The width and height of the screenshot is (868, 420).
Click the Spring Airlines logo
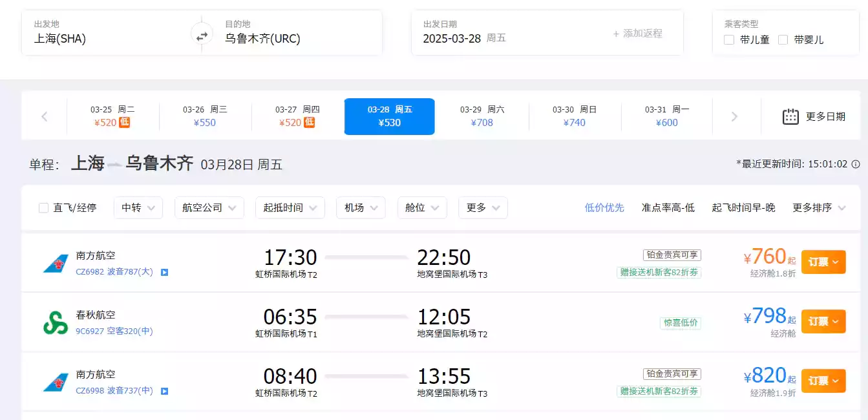[x=56, y=322]
